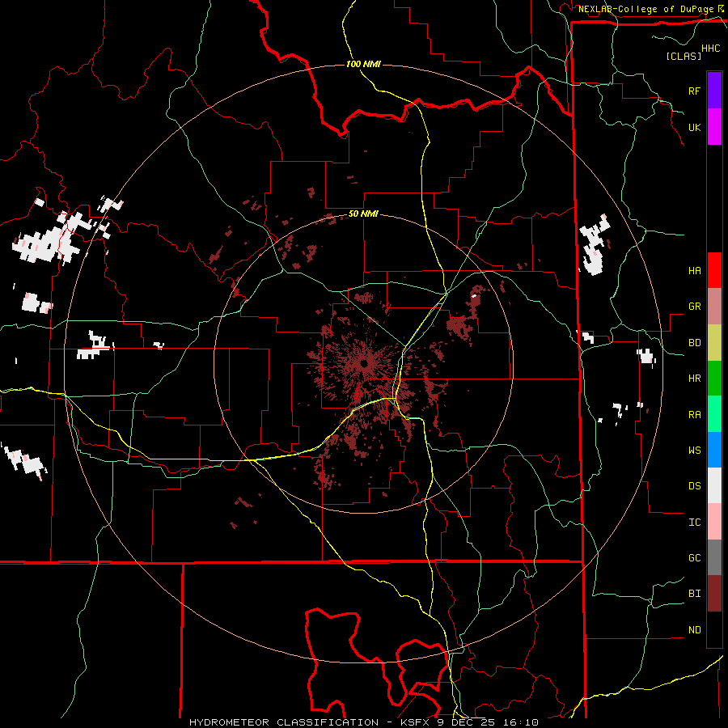Screen dimensions: 728x728
Task: Click the KSFX station identifier
Action: click(416, 722)
